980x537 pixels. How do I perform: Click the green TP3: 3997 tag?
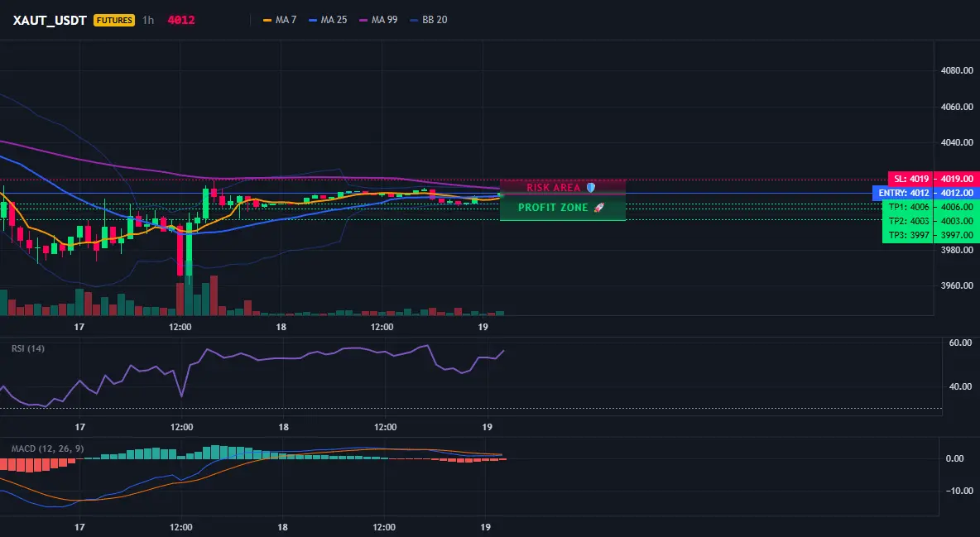point(907,236)
